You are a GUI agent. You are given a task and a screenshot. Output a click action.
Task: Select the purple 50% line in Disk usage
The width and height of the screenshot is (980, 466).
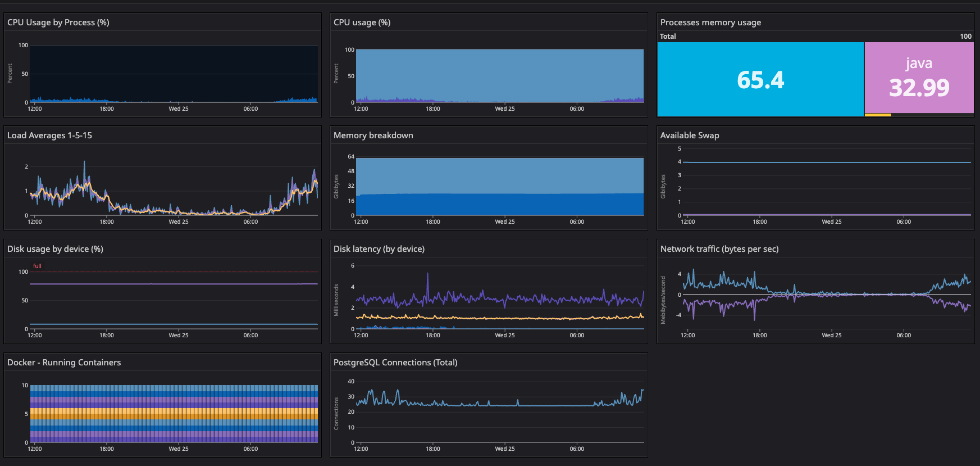(174, 284)
